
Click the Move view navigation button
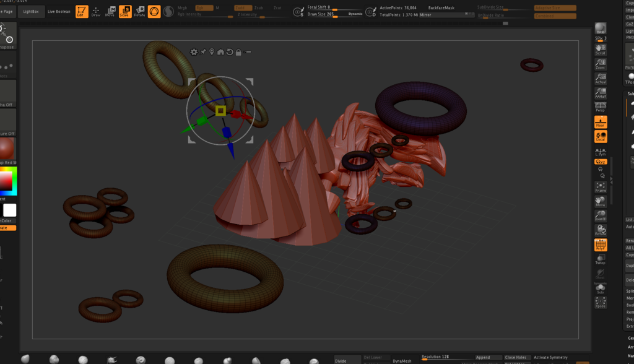coord(601,201)
